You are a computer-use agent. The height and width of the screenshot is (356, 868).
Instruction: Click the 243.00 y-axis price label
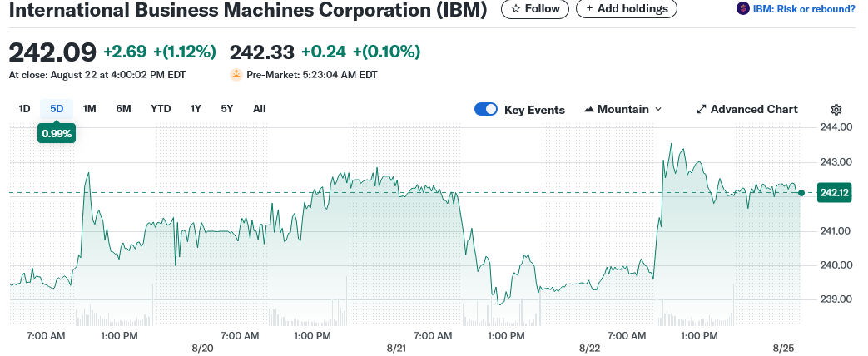836,162
